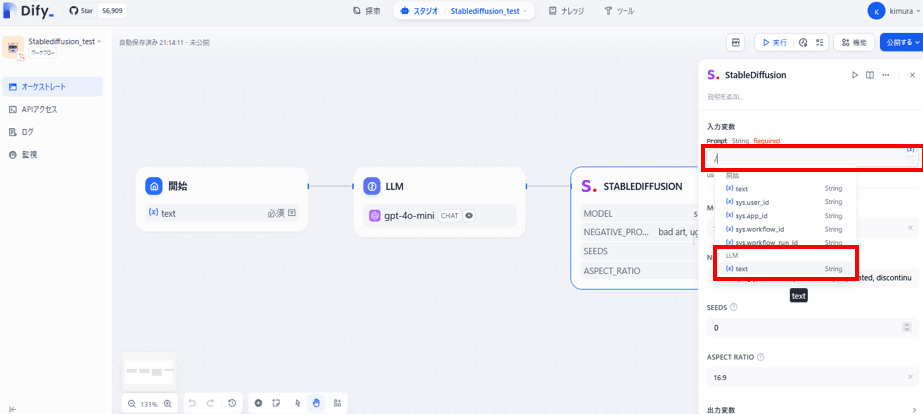Viewport: 923px width, 414px height.
Task: Add a note to the canvas
Action: pos(277,403)
